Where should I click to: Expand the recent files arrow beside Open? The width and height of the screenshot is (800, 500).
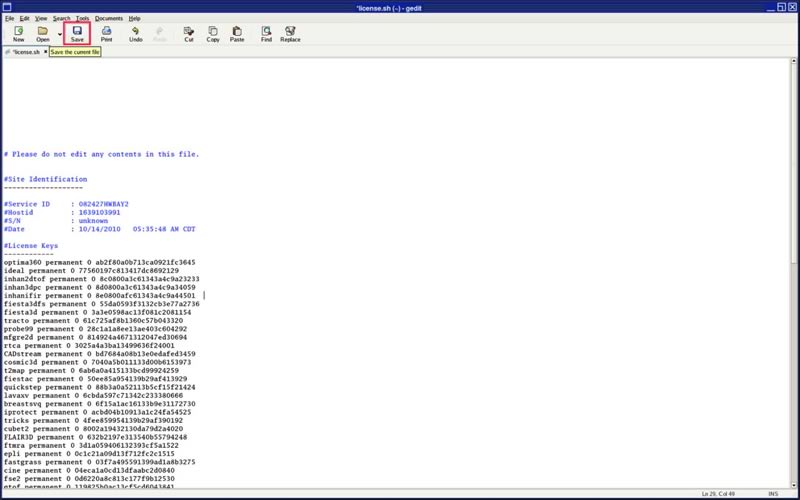tap(59, 34)
